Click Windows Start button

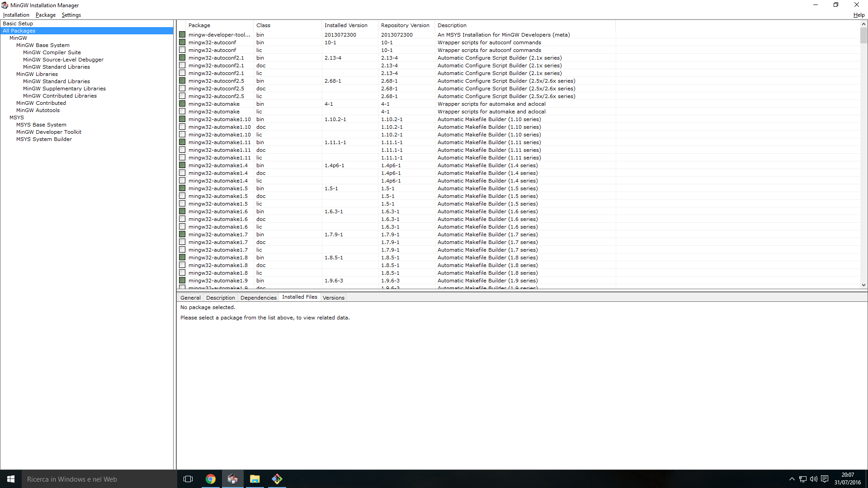[x=11, y=479]
